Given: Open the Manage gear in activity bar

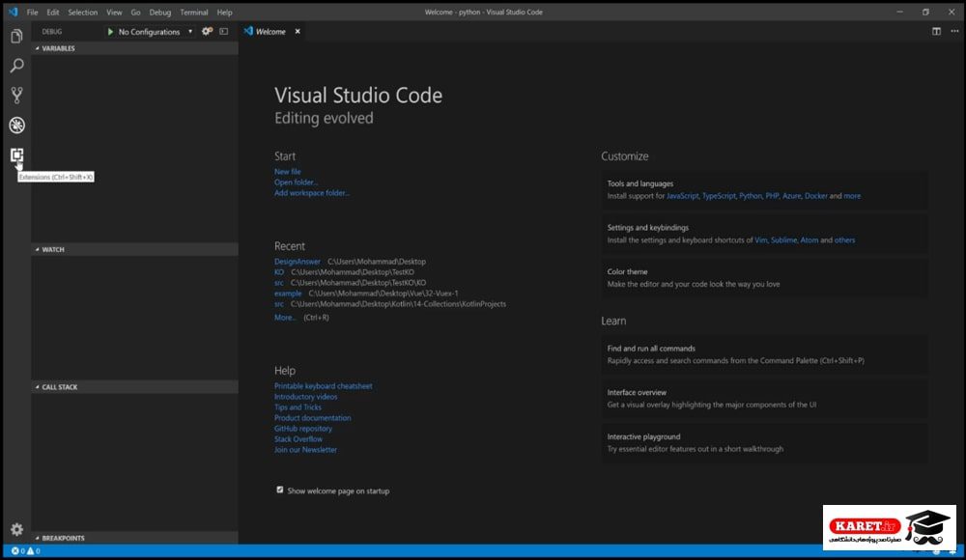Looking at the screenshot, I should [x=16, y=529].
